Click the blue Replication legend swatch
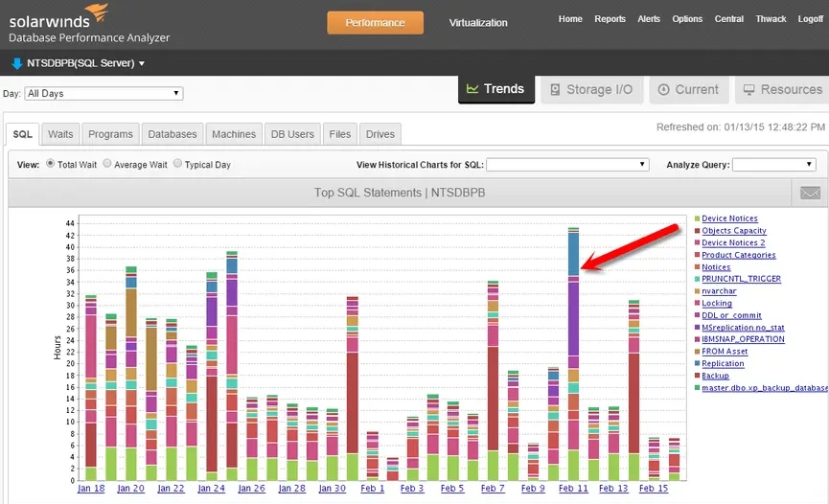 pos(697,363)
